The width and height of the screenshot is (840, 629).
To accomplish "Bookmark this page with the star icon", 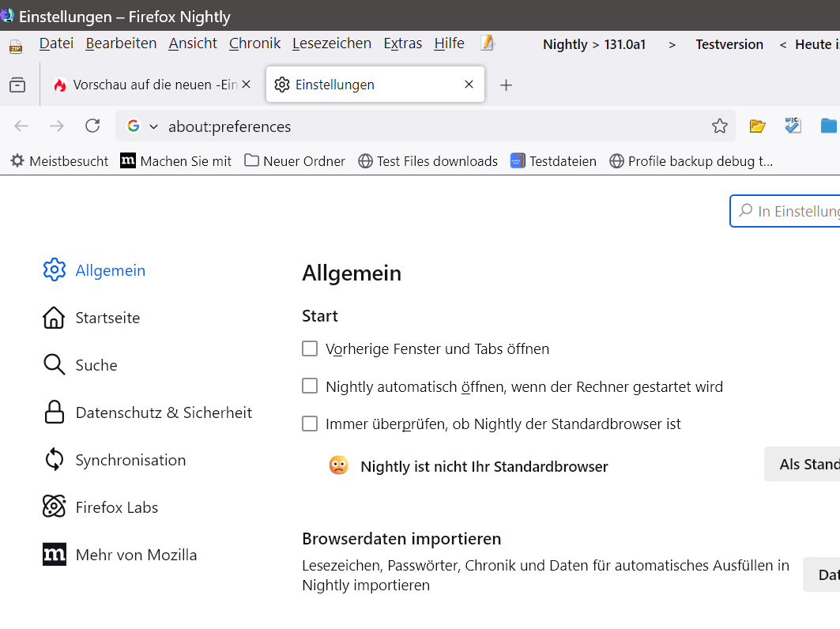I will click(719, 126).
